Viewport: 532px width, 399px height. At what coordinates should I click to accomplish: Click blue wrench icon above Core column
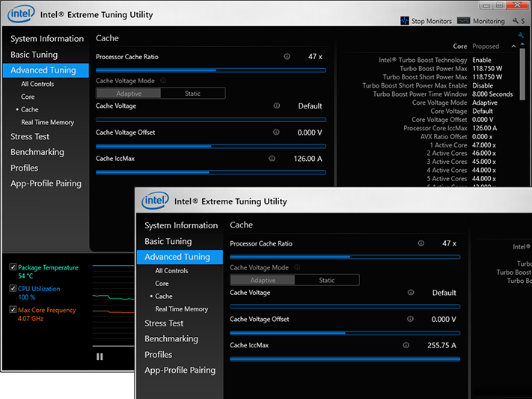click(521, 35)
